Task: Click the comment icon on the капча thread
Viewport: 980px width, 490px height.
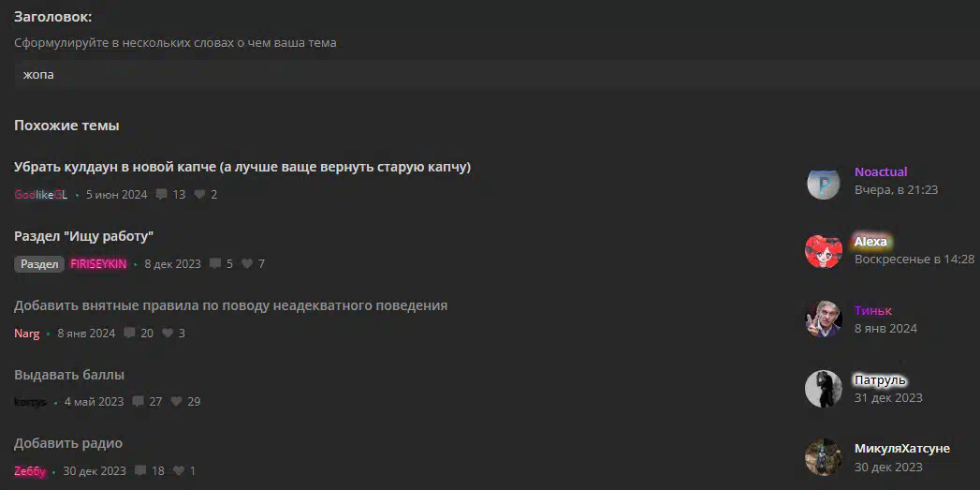Action: (161, 195)
